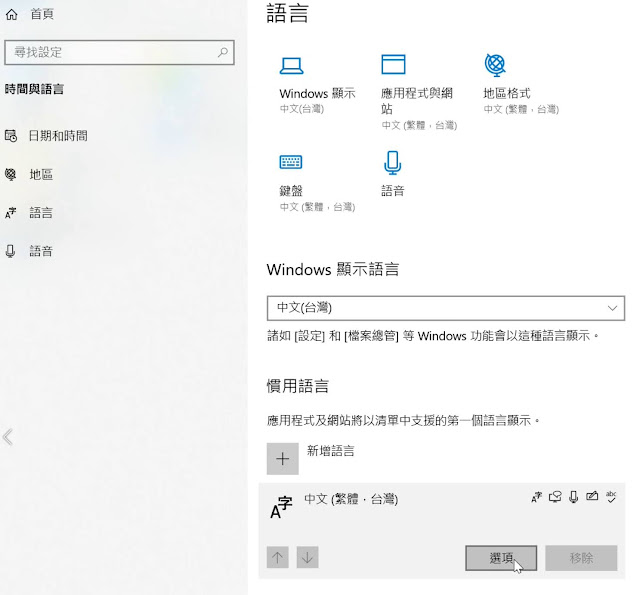This screenshot has width=640, height=595.
Task: Click the 應用程式與網站 window icon
Action: pos(393,64)
